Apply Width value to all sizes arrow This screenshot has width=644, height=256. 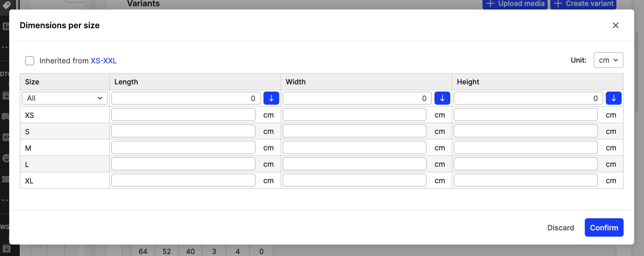tap(442, 98)
